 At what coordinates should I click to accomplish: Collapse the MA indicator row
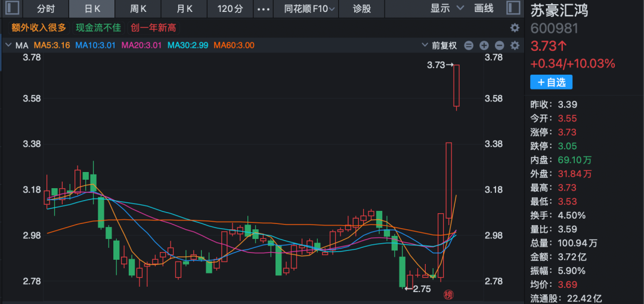[x=8, y=45]
